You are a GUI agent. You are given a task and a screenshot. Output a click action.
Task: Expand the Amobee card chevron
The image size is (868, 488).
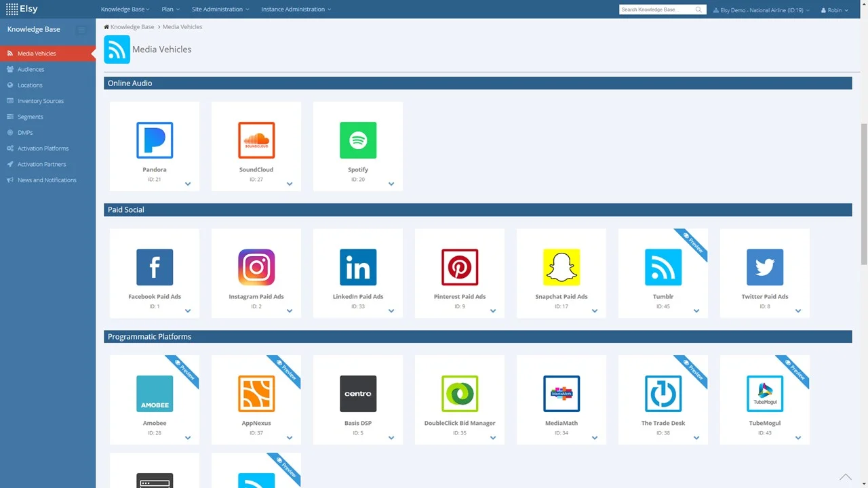coord(188,438)
